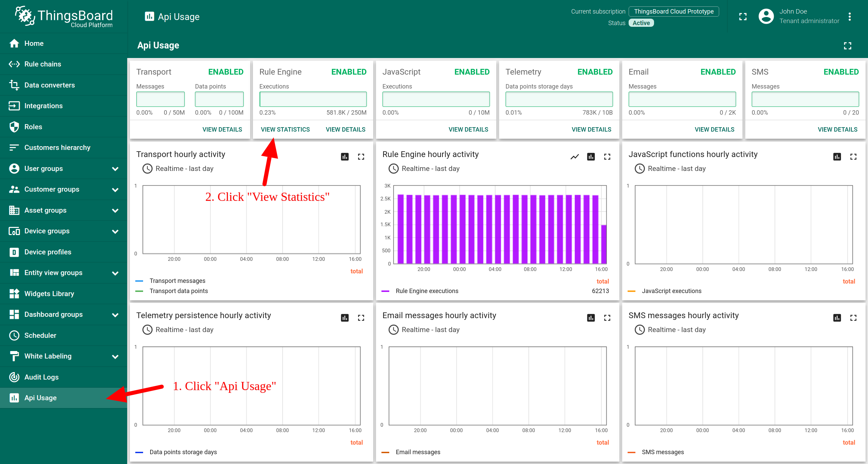The height and width of the screenshot is (464, 868).
Task: Open time window of Rule Engine hourly activity
Action: coord(424,169)
